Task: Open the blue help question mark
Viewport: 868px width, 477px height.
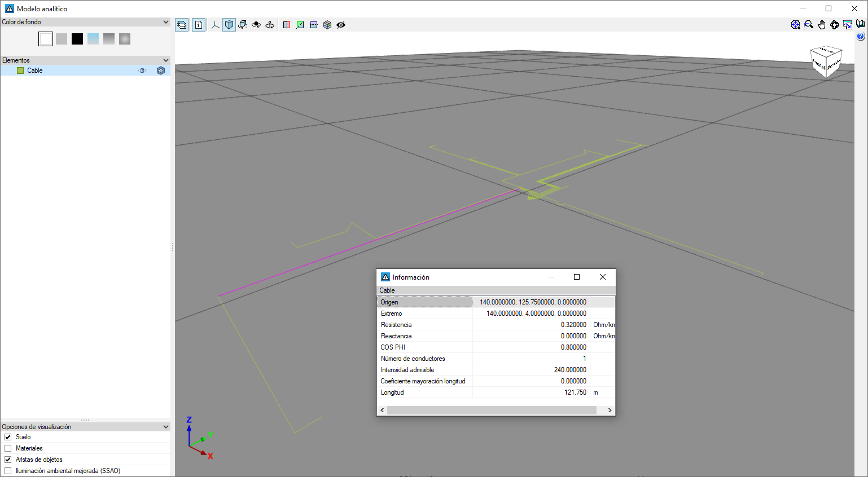Action: tap(860, 37)
